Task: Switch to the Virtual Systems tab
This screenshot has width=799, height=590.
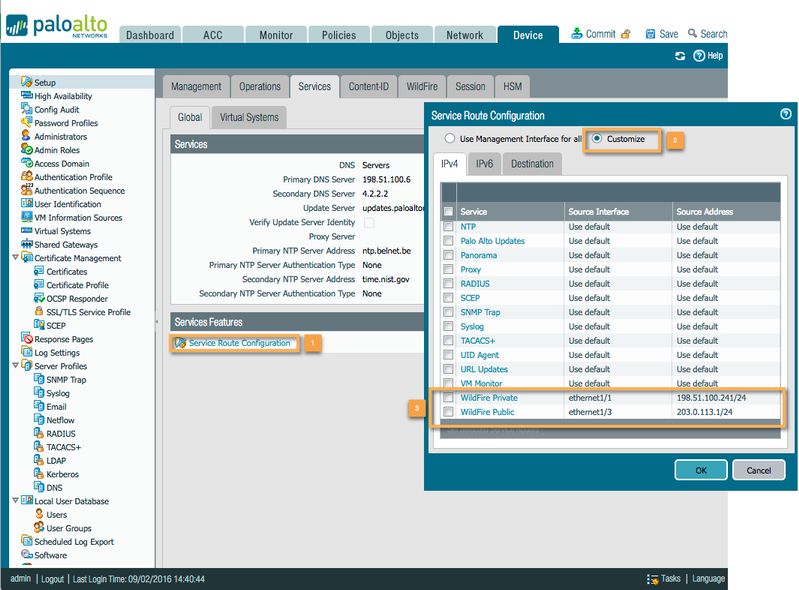Action: pos(249,117)
